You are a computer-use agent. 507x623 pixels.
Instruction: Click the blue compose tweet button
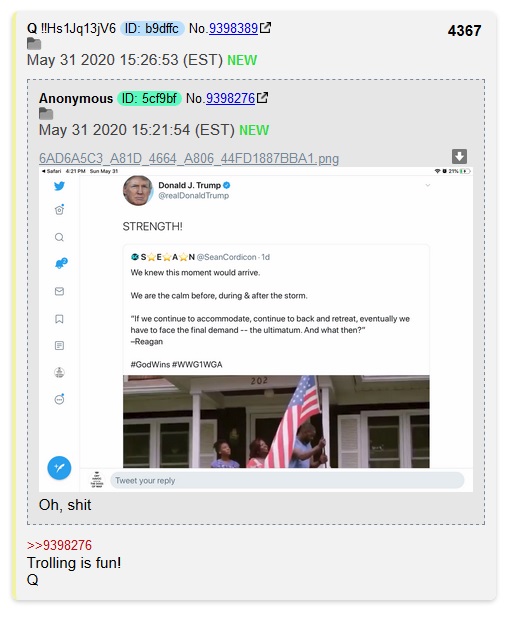pyautogui.click(x=59, y=468)
